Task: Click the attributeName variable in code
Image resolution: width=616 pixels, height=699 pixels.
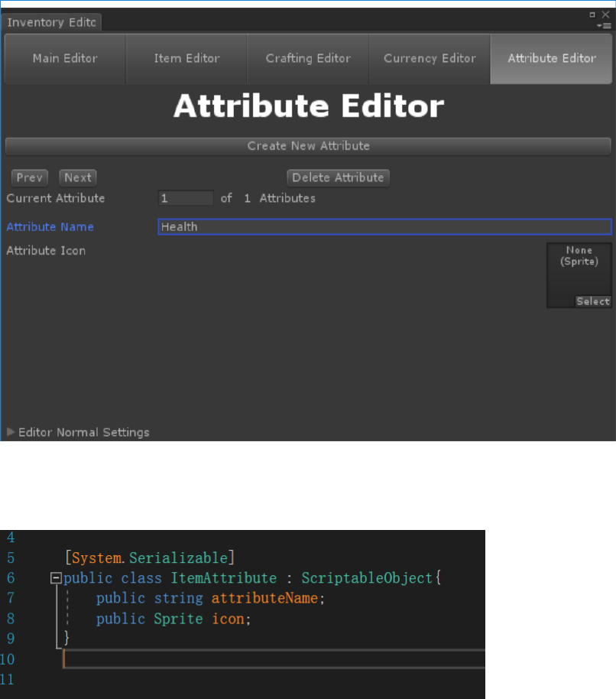Action: 264,598
